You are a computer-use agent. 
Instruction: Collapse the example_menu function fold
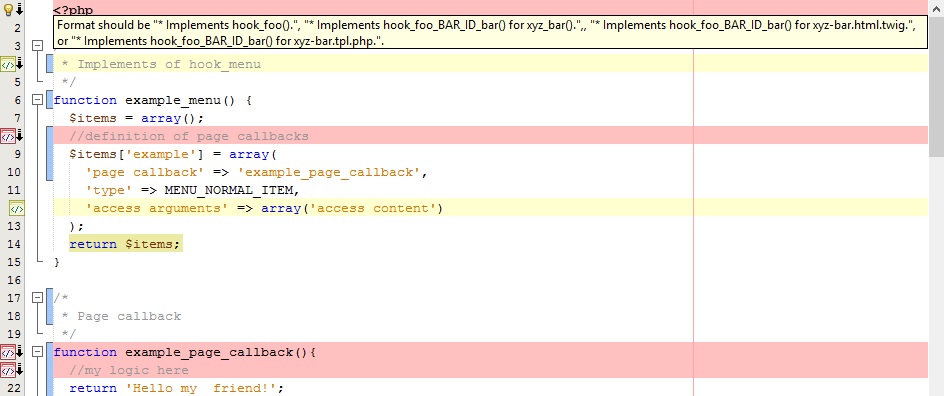pyautogui.click(x=37, y=100)
